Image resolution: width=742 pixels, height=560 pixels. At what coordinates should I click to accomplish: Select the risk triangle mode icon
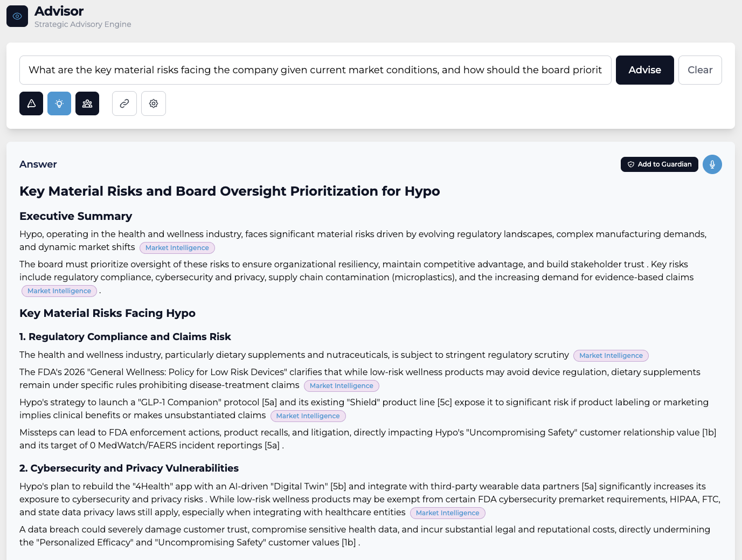coord(31,103)
